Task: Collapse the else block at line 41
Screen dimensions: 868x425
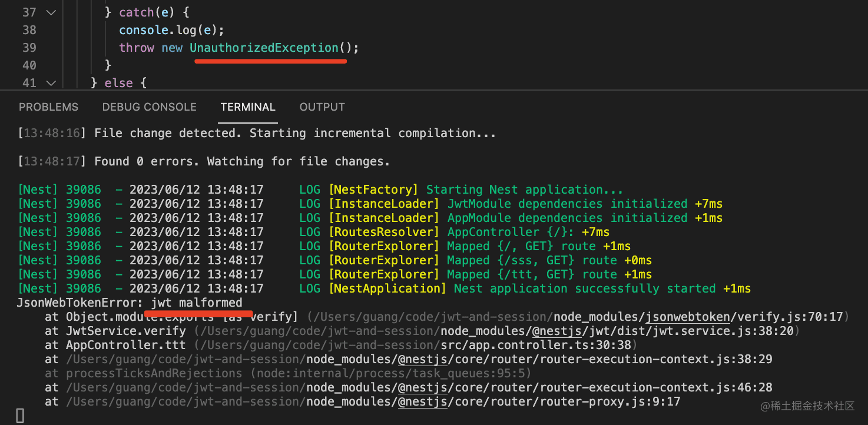Action: click(51, 83)
